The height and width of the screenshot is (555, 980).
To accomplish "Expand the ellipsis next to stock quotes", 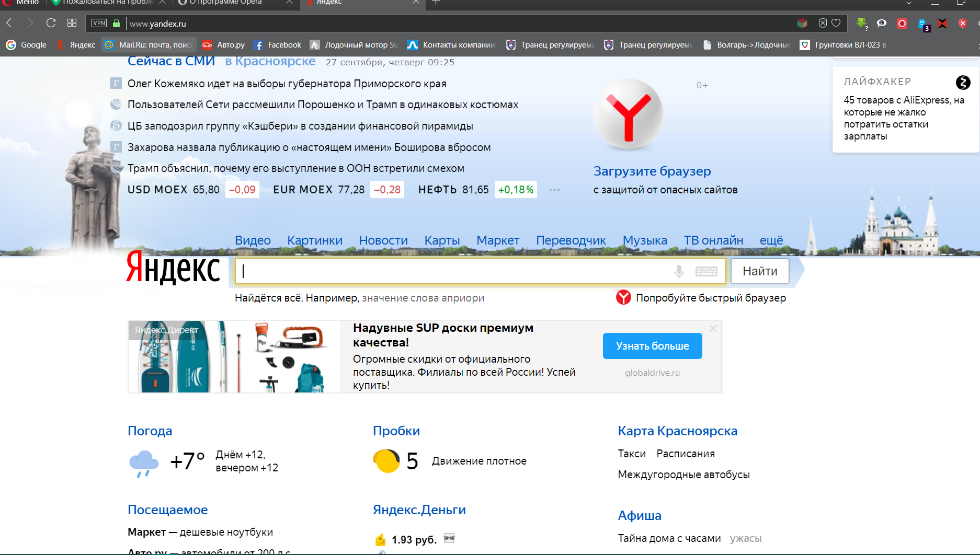I will (553, 190).
